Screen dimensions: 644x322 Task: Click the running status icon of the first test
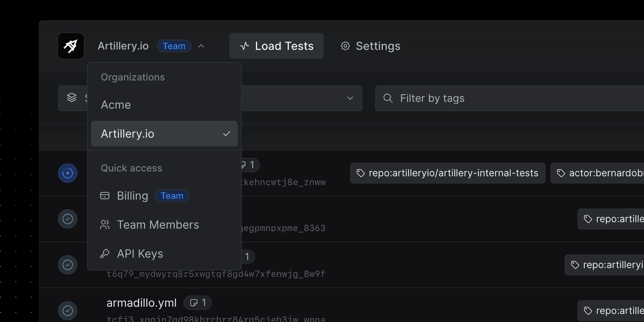coord(68,173)
